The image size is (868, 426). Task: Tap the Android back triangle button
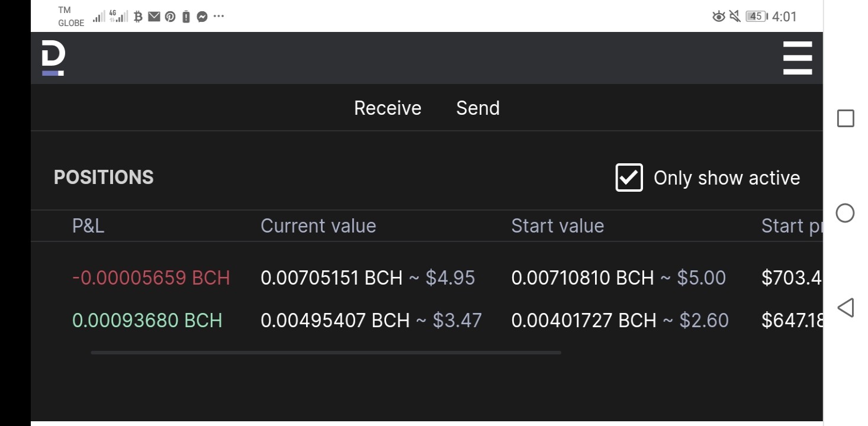click(846, 308)
